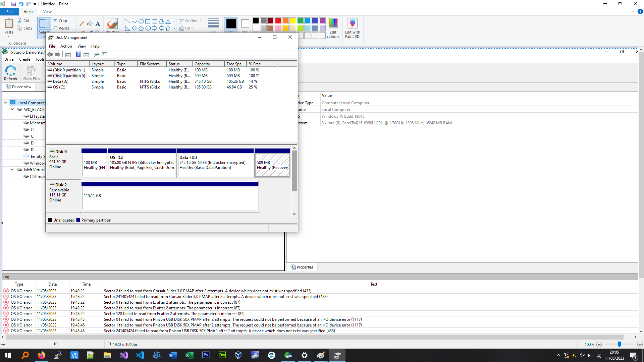Click the Show/Hide Action Pane icon in Disk Management
The width and height of the screenshot is (644, 362).
(x=86, y=54)
